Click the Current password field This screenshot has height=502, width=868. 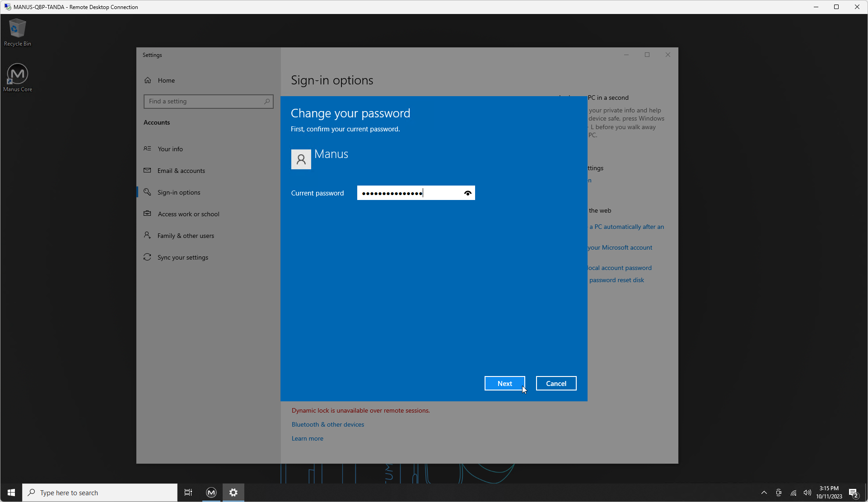point(409,193)
